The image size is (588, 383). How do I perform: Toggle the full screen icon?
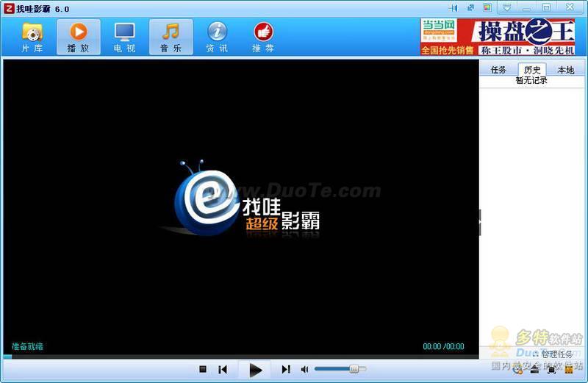[x=551, y=370]
